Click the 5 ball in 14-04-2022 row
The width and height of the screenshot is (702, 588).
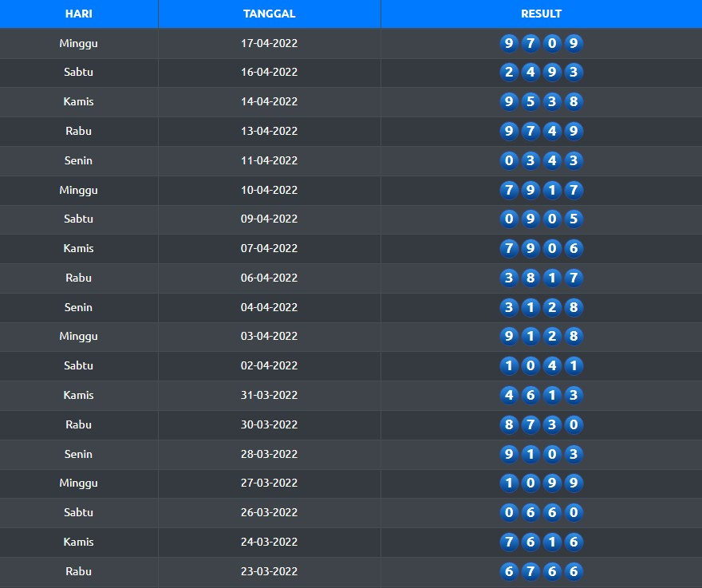click(530, 101)
